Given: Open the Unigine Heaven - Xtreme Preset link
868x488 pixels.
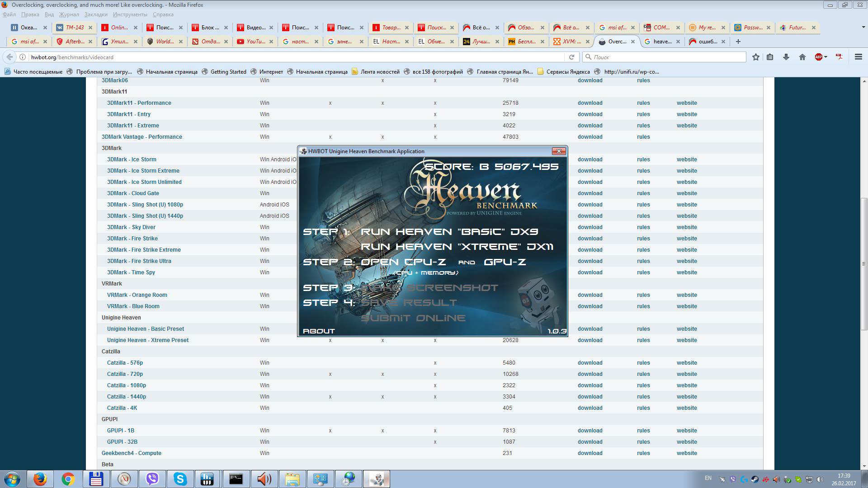Looking at the screenshot, I should [x=148, y=340].
